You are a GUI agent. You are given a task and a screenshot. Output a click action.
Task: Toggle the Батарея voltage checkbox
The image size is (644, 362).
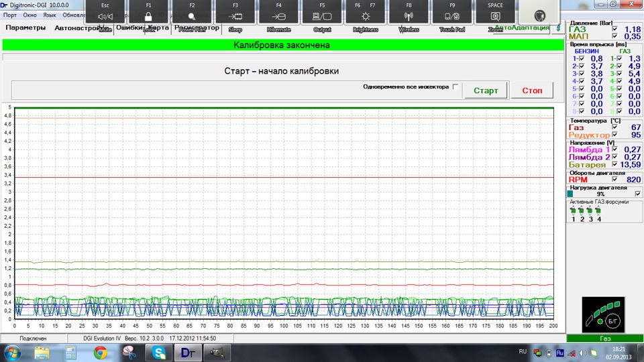[x=614, y=164]
